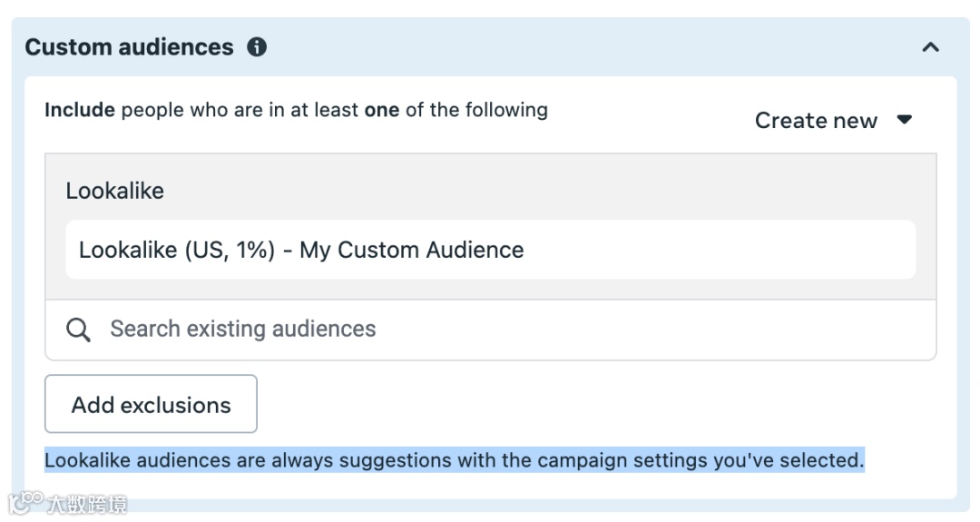Select Lookalike (US, 1%) - My Custom Audience entry
The image size is (980, 522).
tap(301, 250)
